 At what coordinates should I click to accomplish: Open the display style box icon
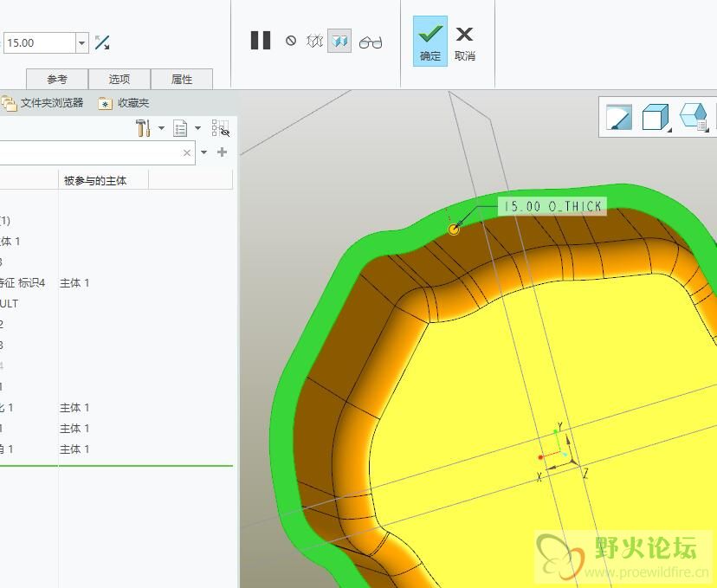pyautogui.click(x=656, y=117)
